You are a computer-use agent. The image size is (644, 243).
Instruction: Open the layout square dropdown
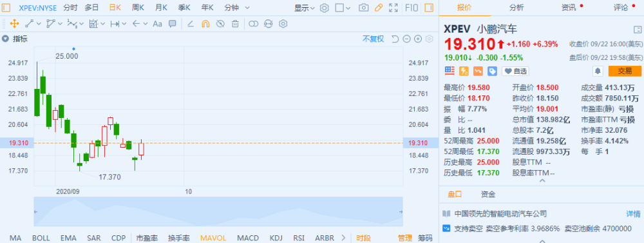click(x=343, y=7)
